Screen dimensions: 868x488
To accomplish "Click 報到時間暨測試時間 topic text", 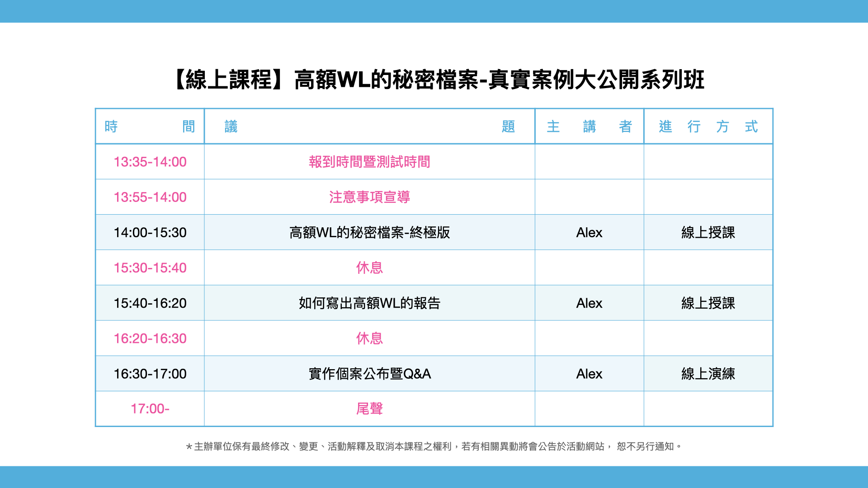I will pyautogui.click(x=369, y=162).
